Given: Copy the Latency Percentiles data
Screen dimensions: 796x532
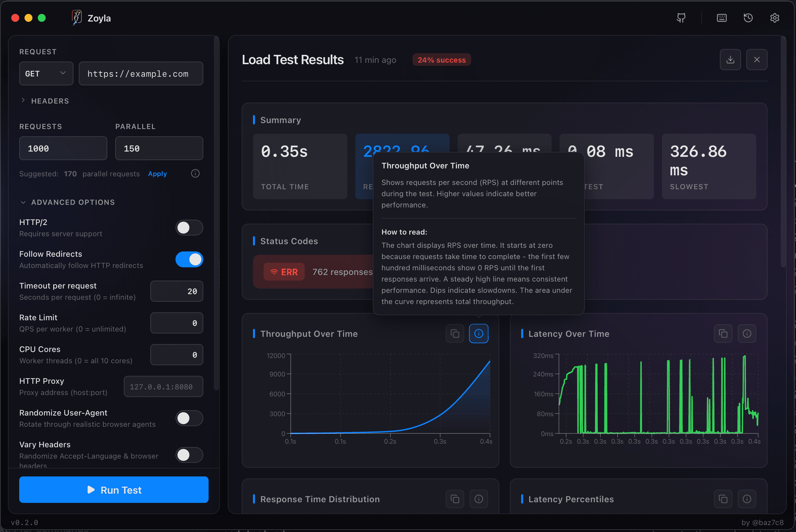Looking at the screenshot, I should [x=723, y=499].
